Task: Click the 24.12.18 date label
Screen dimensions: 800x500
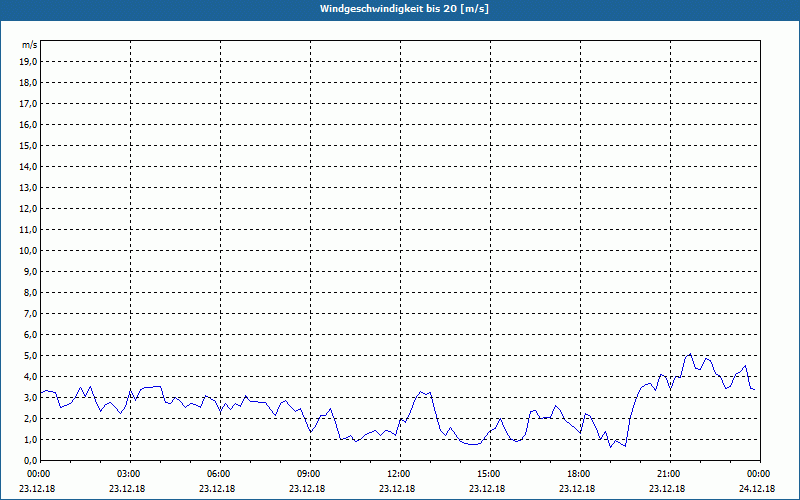Action: 757,489
